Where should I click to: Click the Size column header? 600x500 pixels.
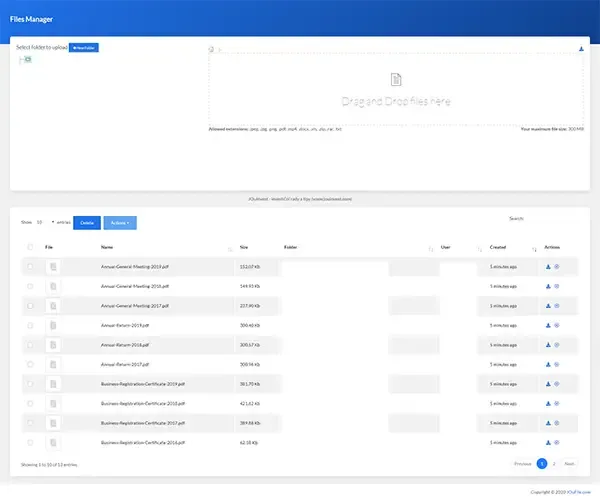pos(244,247)
